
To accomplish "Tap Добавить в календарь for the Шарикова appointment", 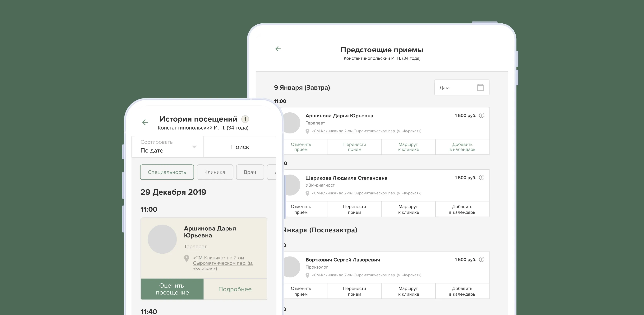I will pyautogui.click(x=462, y=209).
